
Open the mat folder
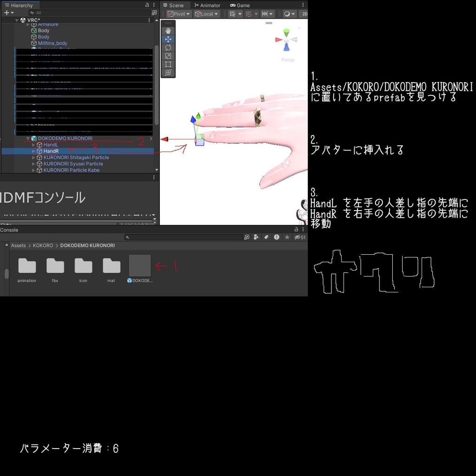pos(111,270)
